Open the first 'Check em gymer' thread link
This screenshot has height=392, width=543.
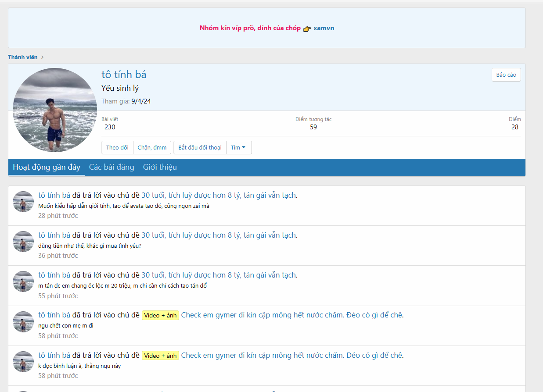291,315
